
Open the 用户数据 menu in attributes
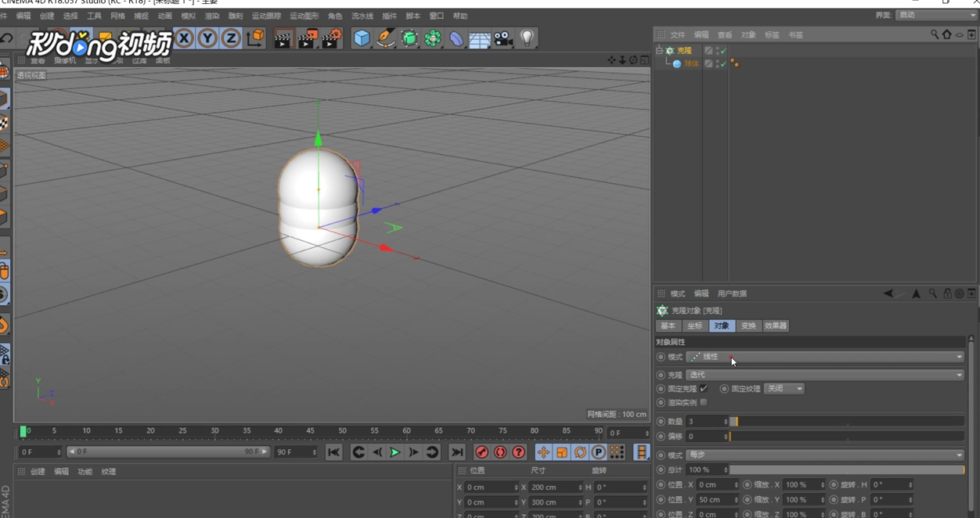[x=732, y=293]
